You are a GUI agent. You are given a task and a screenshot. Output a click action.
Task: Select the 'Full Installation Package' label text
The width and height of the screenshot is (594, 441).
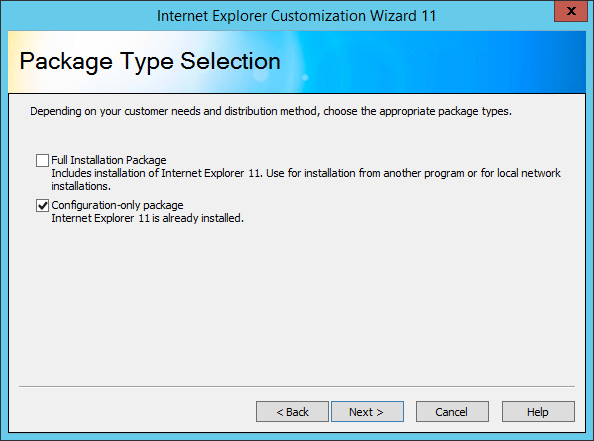point(109,160)
